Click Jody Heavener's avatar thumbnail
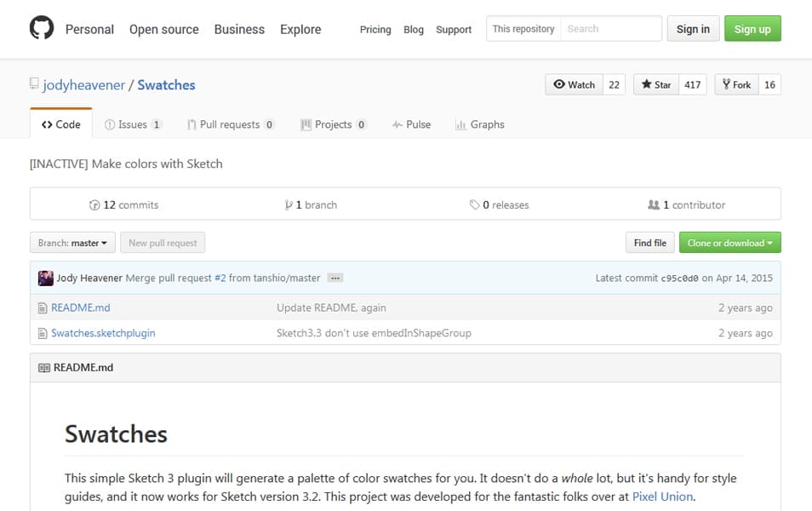This screenshot has height=511, width=812. (x=46, y=278)
